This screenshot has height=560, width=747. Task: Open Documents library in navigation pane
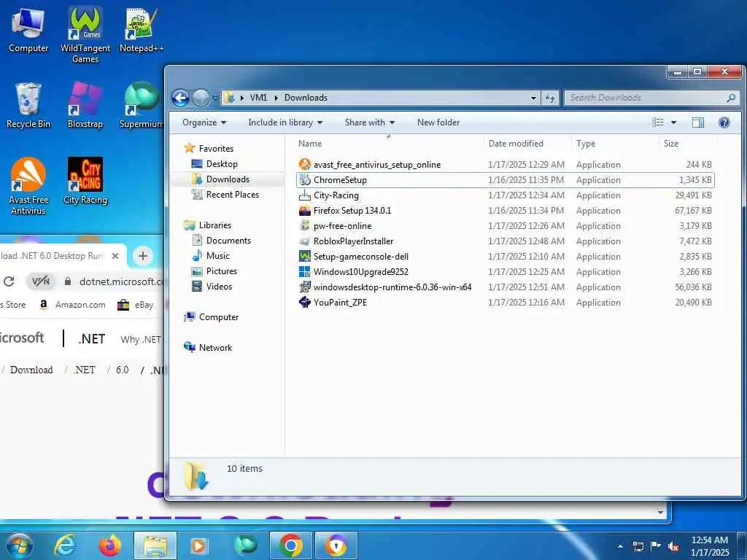228,241
